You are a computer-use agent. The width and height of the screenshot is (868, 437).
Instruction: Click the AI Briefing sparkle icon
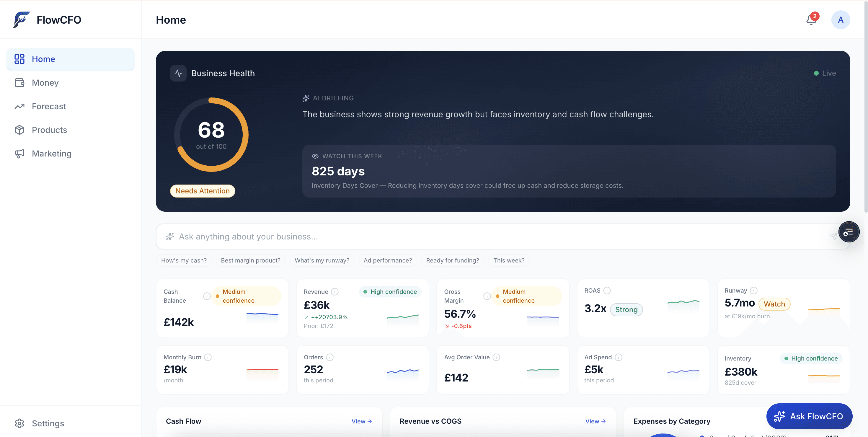coord(306,98)
